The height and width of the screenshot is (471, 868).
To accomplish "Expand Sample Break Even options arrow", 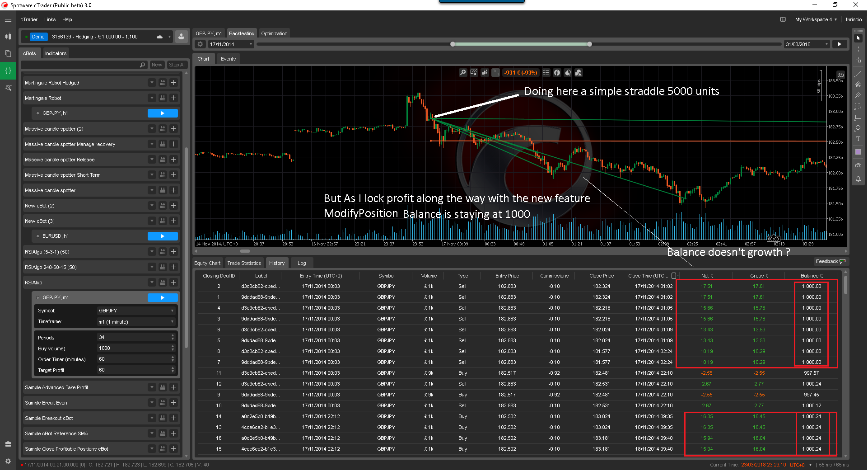I will [152, 403].
